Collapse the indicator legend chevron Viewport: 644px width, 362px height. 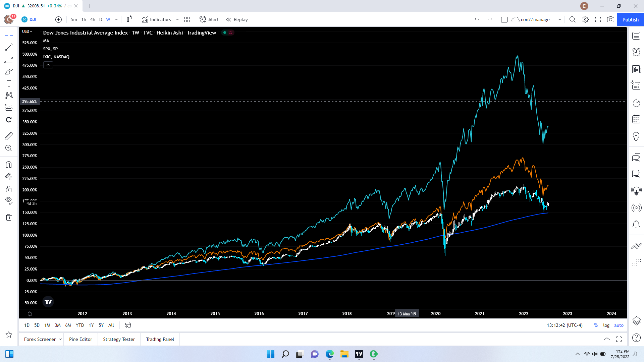tap(48, 65)
